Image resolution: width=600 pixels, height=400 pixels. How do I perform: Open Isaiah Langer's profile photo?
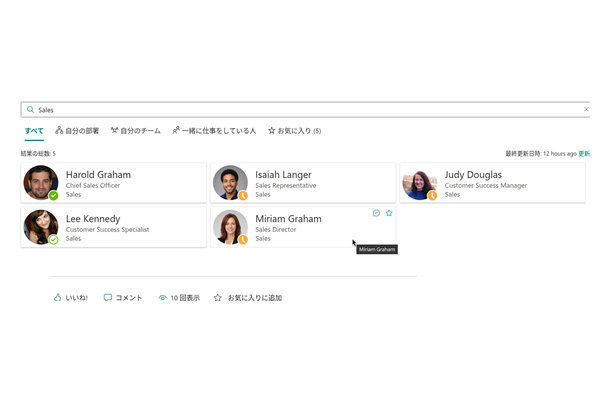click(x=230, y=183)
